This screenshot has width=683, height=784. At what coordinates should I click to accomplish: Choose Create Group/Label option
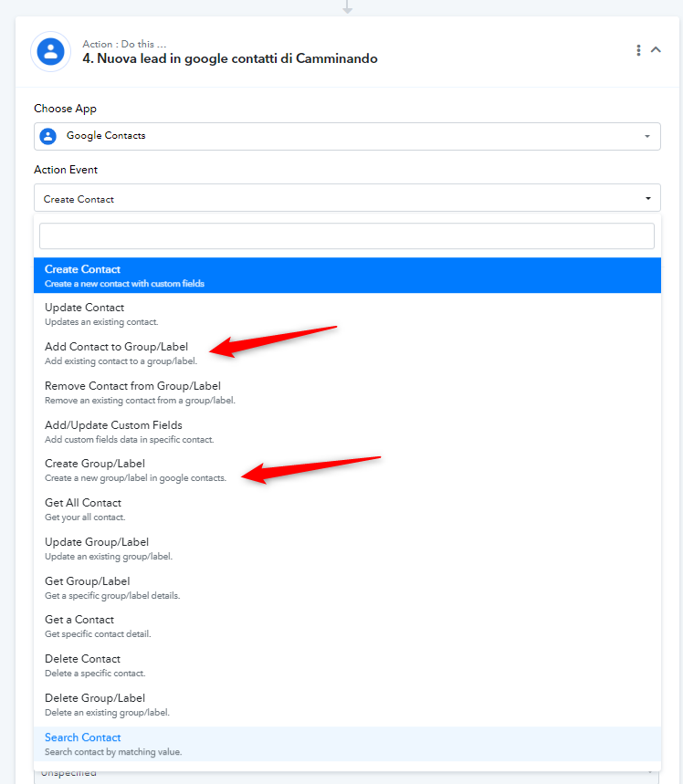point(347,470)
